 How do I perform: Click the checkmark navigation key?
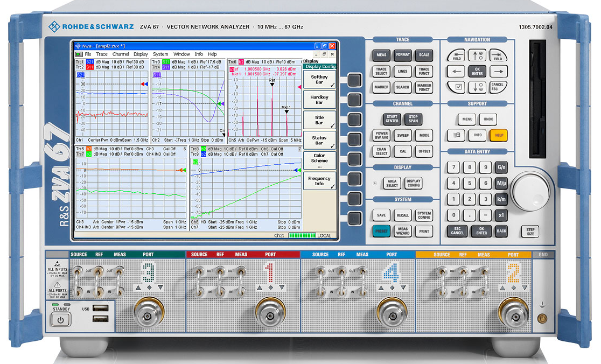[x=457, y=87]
